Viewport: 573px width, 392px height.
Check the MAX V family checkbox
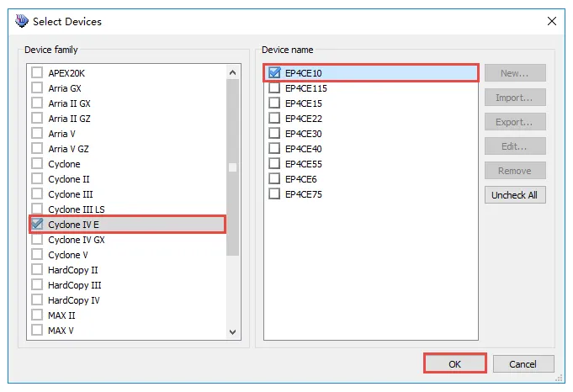[x=37, y=331]
